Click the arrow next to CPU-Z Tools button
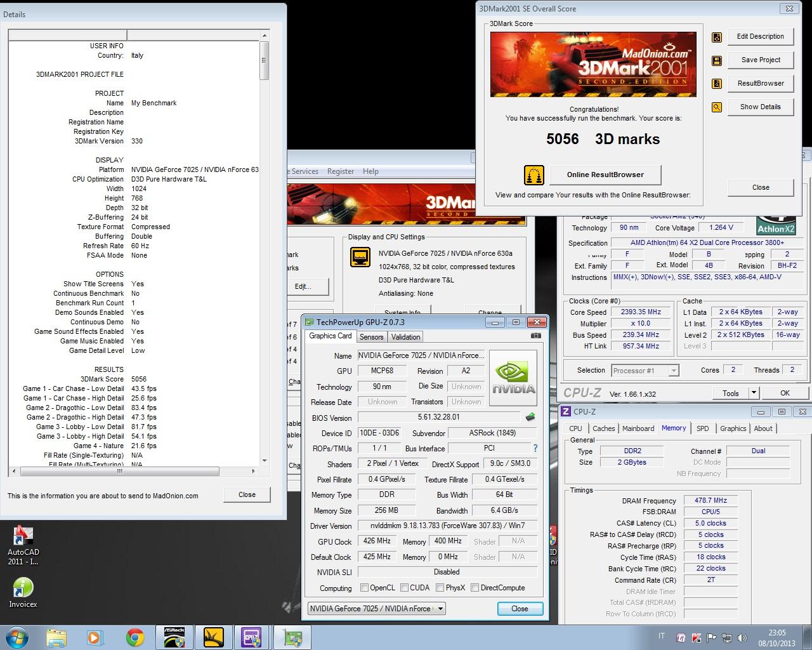812x650 pixels. coord(754,393)
